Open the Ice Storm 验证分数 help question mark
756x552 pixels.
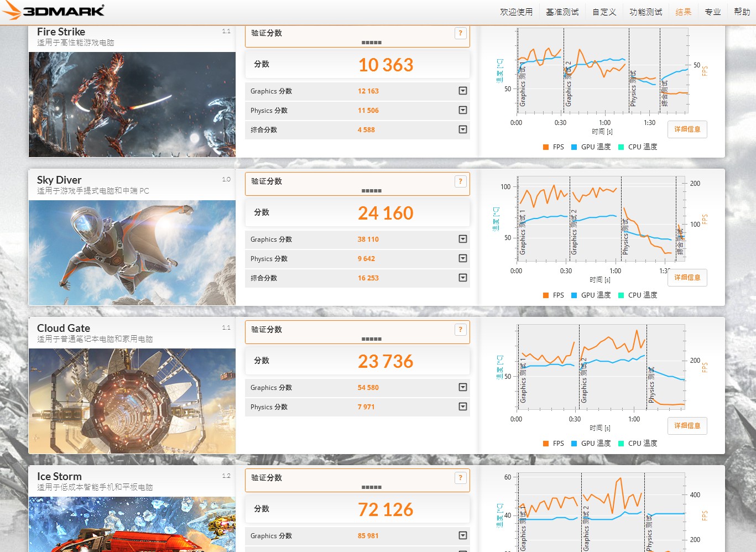460,478
